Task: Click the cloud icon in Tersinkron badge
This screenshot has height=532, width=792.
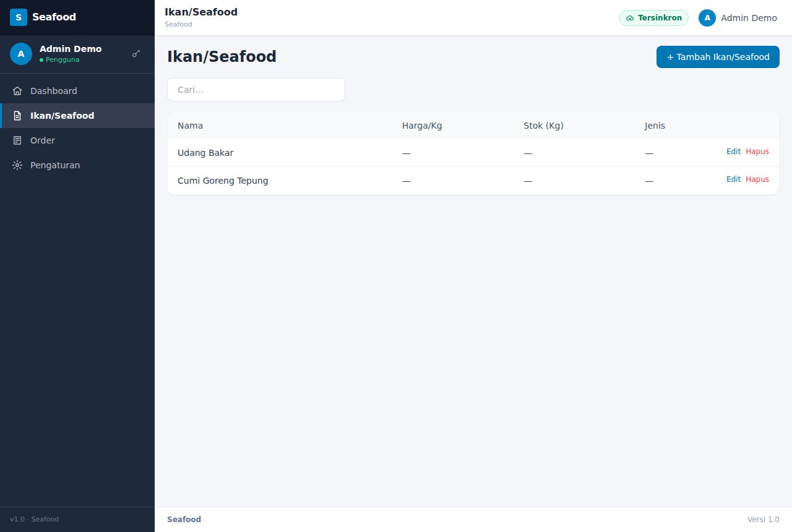Action: pos(630,18)
